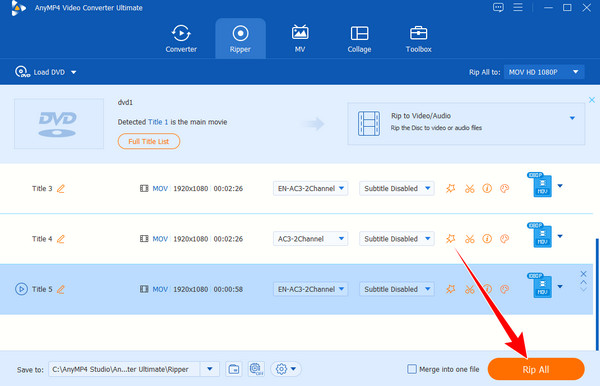Open the edit effects icon for Title 4
Image resolution: width=600 pixels, height=386 pixels.
click(x=450, y=239)
